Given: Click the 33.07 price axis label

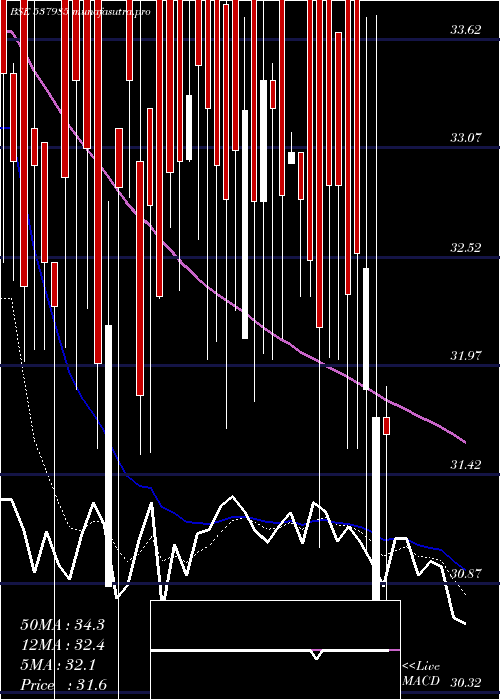Looking at the screenshot, I should (x=466, y=138).
